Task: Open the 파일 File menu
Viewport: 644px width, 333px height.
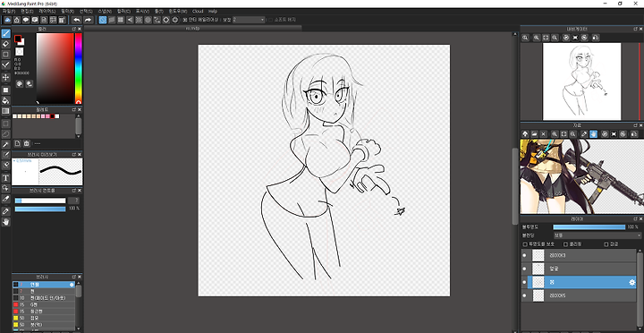Action: [x=9, y=11]
